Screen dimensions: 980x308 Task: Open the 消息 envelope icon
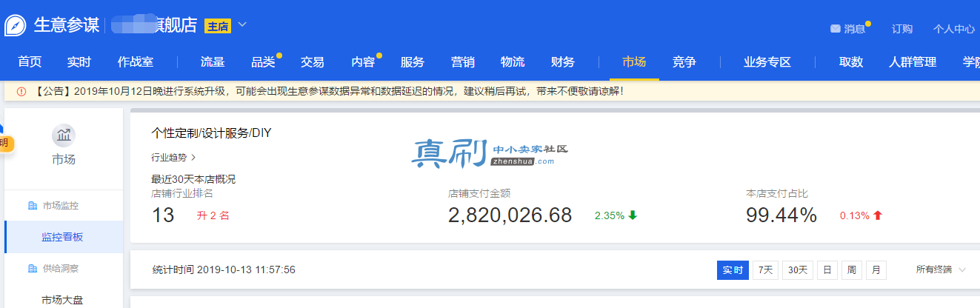point(836,29)
